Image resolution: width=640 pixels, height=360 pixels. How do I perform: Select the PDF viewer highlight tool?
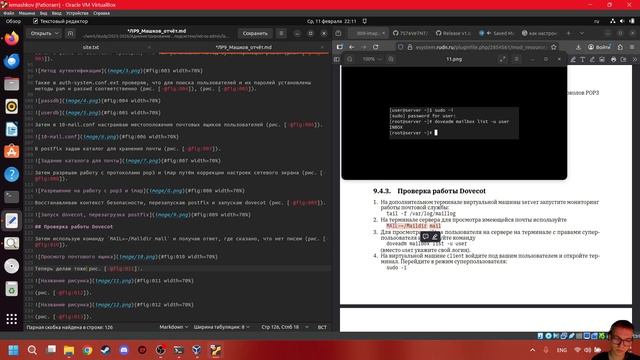(573, 59)
